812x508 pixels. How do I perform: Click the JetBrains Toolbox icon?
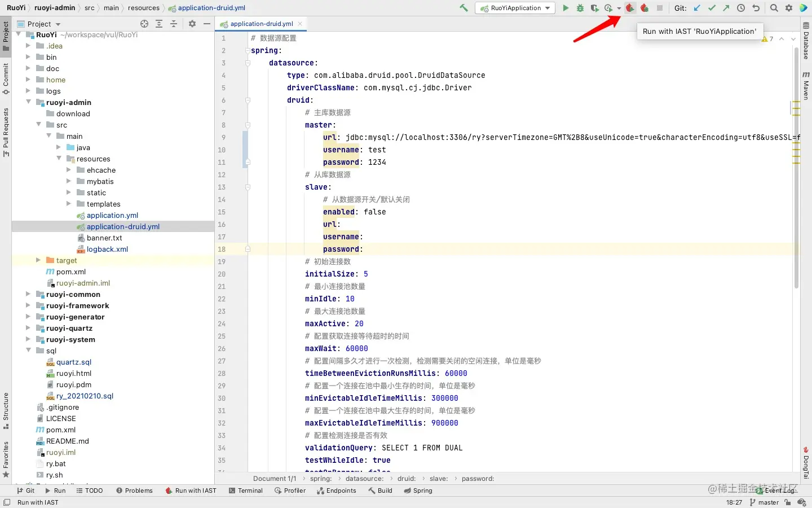(804, 8)
